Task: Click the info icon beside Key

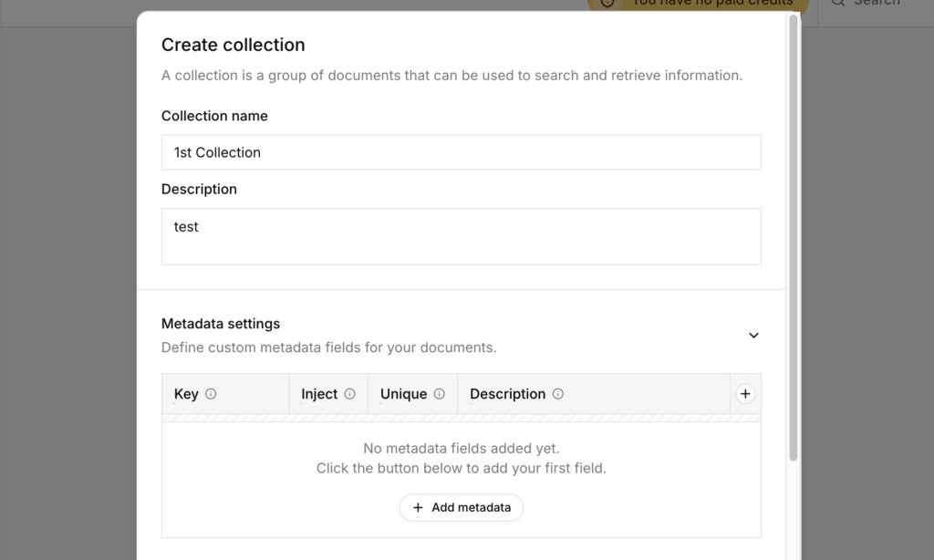Action: coord(211,394)
